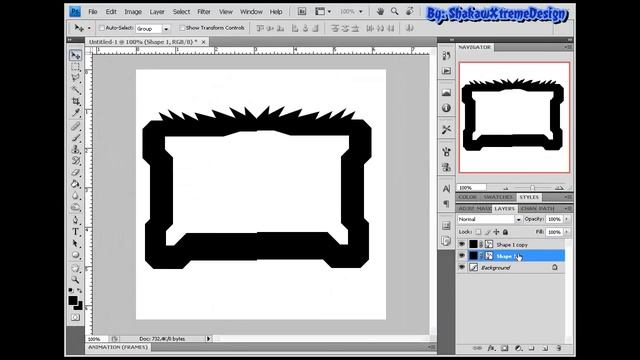This screenshot has width=640, height=360.
Task: Open the view extras dropdown arrow
Action: coord(329,11)
